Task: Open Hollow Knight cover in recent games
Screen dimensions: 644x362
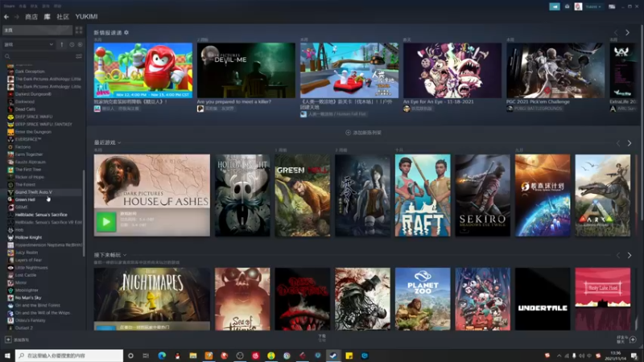Action: click(x=242, y=195)
